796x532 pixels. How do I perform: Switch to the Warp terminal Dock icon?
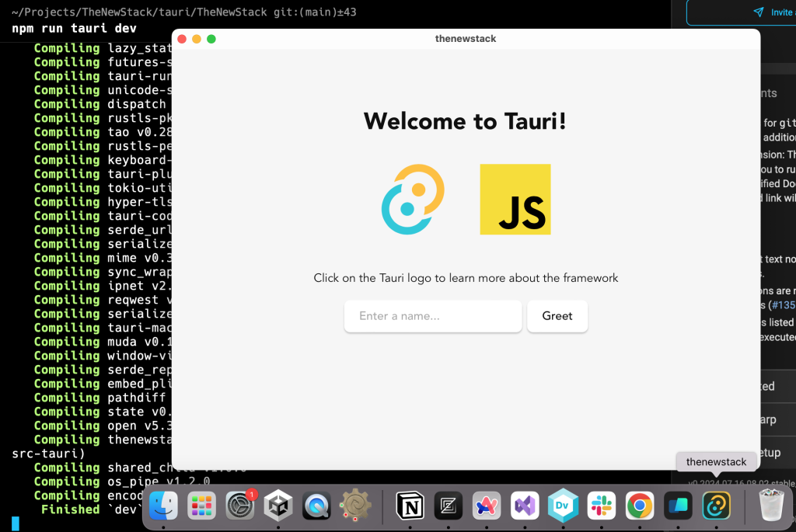(x=678, y=506)
